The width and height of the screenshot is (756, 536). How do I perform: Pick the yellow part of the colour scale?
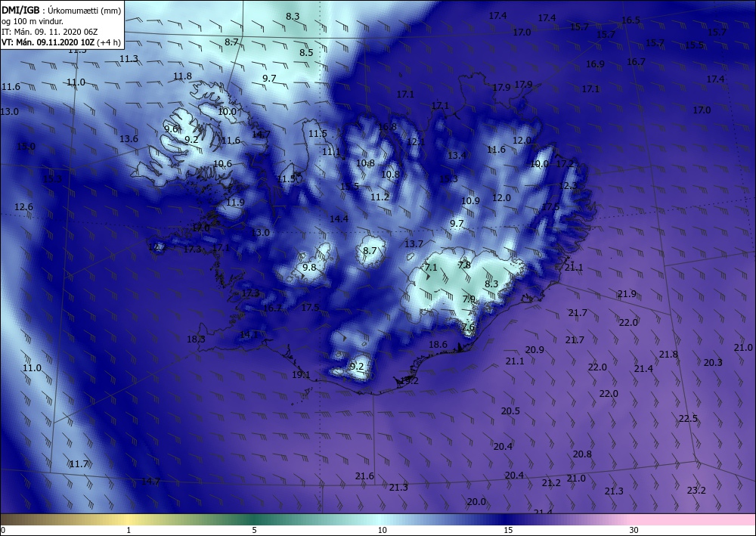pos(128,519)
